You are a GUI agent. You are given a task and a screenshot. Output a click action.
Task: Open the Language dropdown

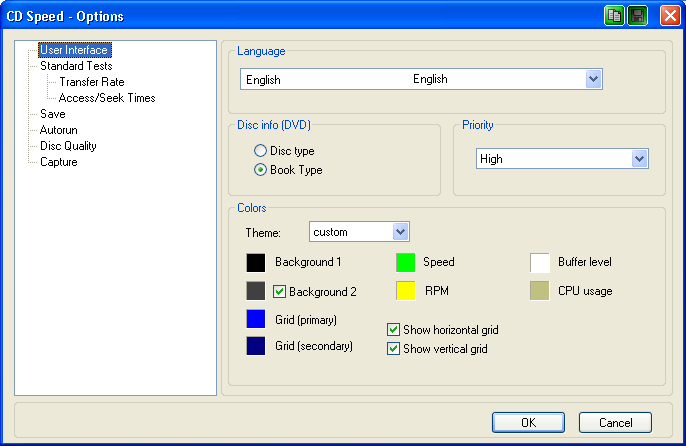click(x=593, y=79)
